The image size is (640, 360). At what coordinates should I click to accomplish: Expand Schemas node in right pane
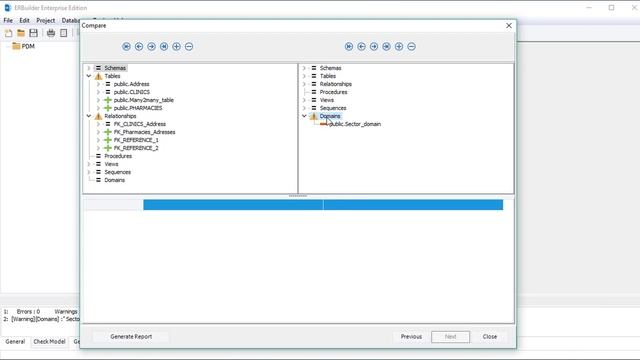click(x=304, y=68)
